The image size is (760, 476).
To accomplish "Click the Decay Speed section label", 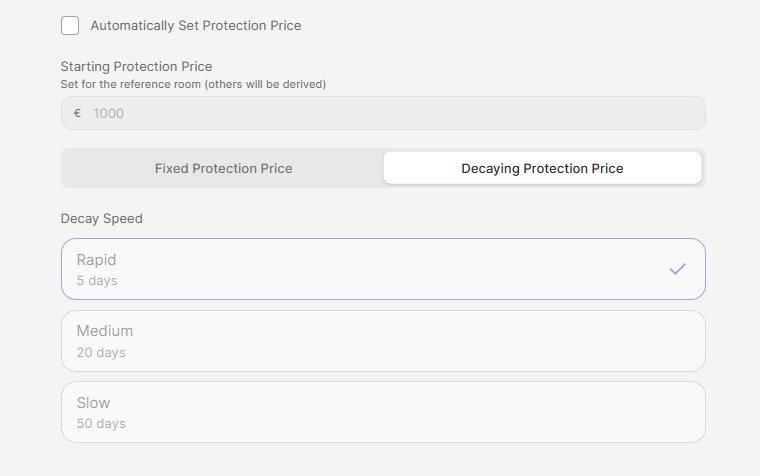I will click(x=102, y=218).
